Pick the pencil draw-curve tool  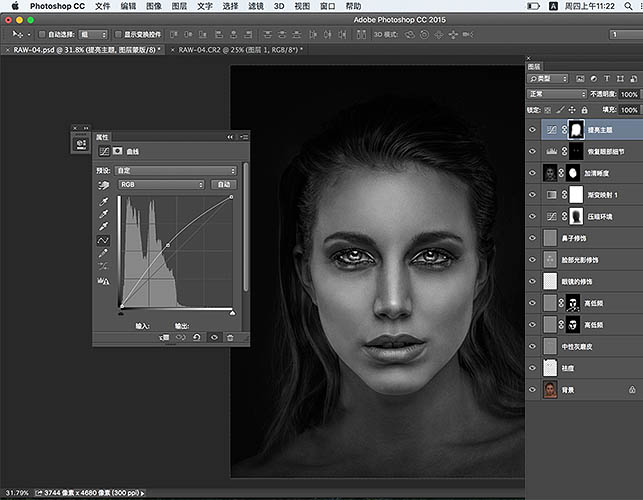pyautogui.click(x=102, y=255)
